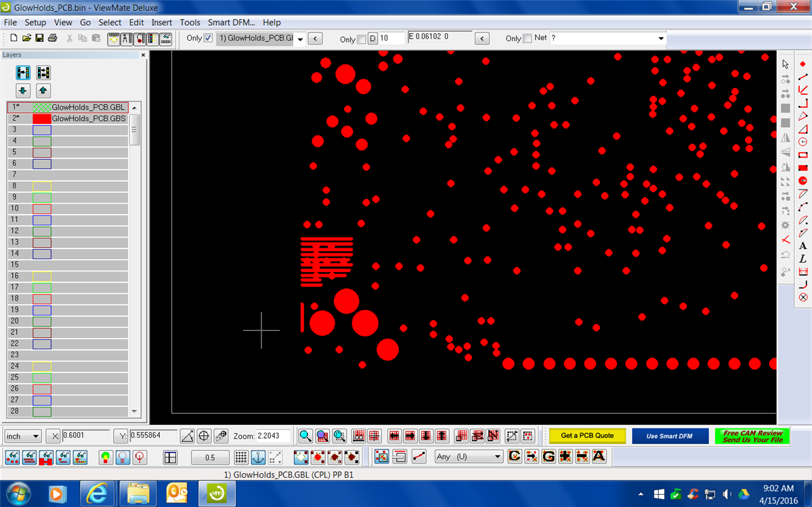Click the Free CAM Review button

(752, 436)
